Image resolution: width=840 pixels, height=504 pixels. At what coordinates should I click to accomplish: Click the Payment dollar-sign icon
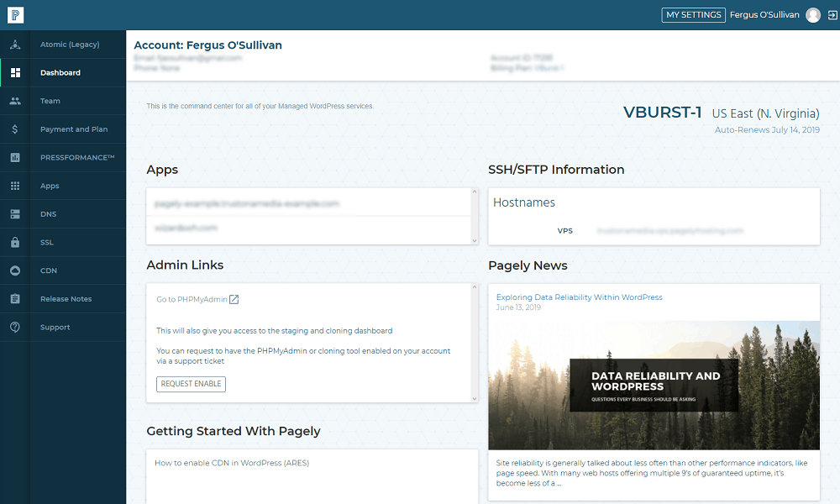15,129
